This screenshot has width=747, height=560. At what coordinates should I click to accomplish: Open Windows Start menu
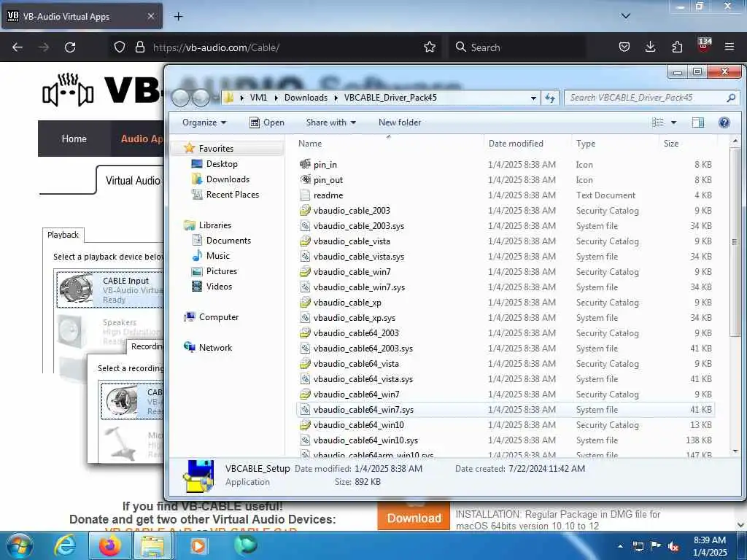point(20,545)
